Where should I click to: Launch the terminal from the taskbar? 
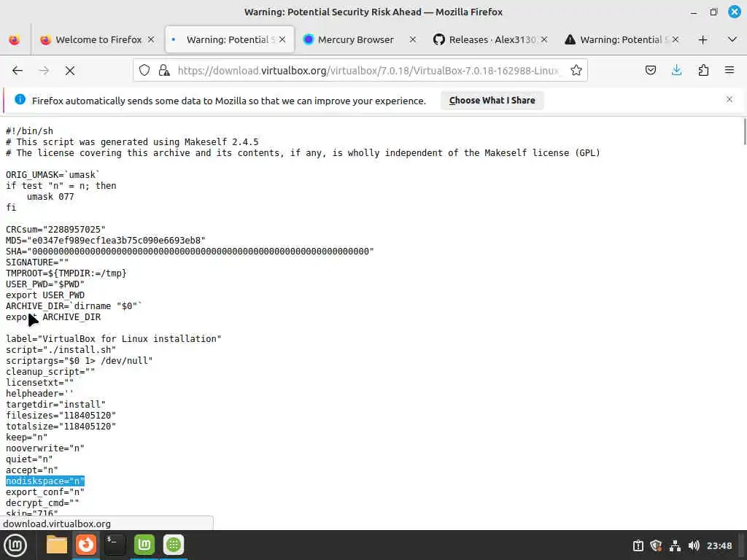pos(115,545)
